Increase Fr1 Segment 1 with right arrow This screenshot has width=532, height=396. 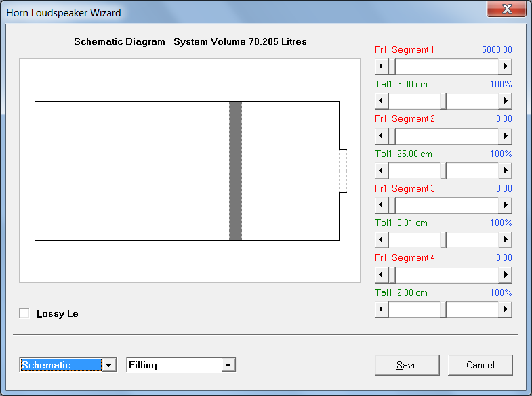coord(505,66)
